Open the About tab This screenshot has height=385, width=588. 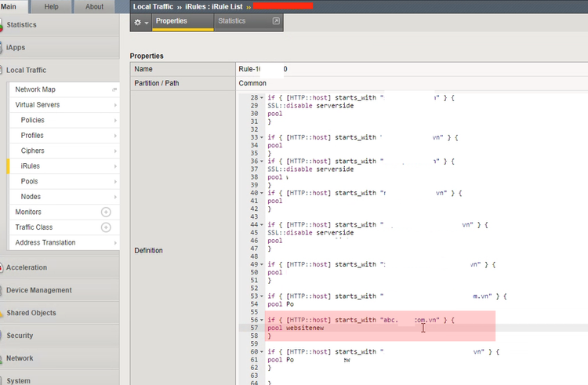point(94,7)
